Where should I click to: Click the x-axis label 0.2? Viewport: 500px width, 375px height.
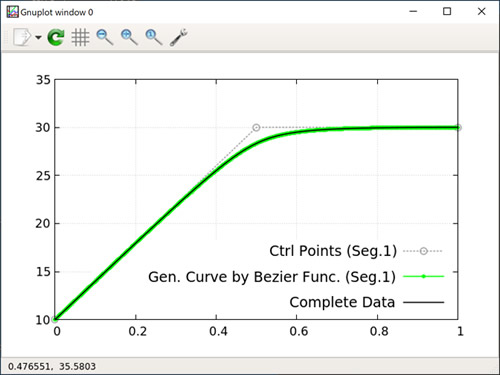(138, 331)
